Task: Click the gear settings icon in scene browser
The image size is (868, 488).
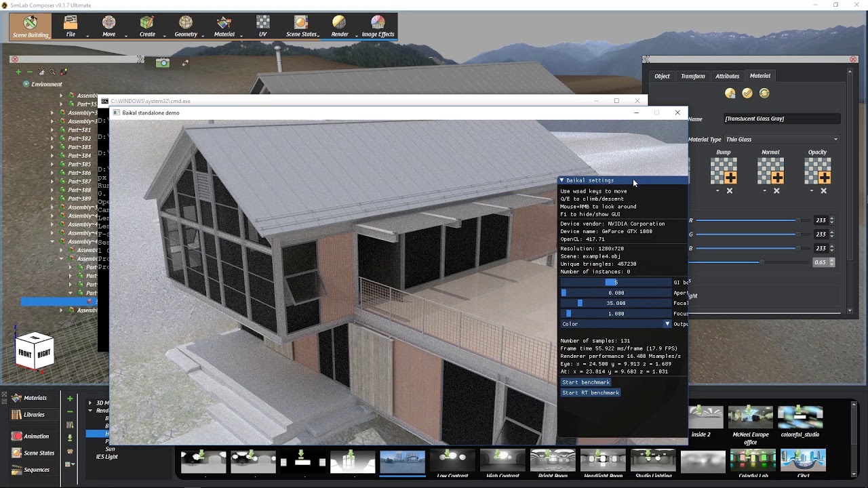Action: [x=41, y=72]
